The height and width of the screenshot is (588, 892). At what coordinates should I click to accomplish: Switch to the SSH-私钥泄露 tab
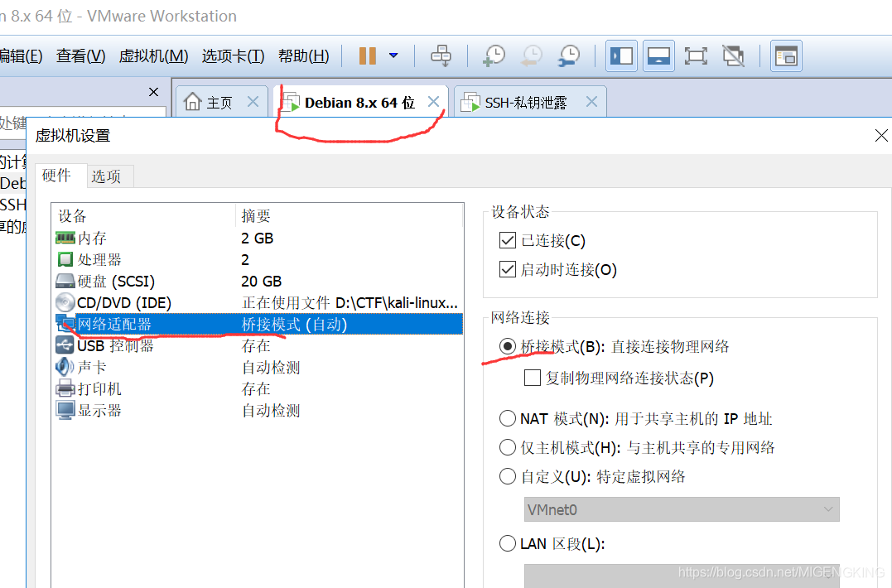529,102
